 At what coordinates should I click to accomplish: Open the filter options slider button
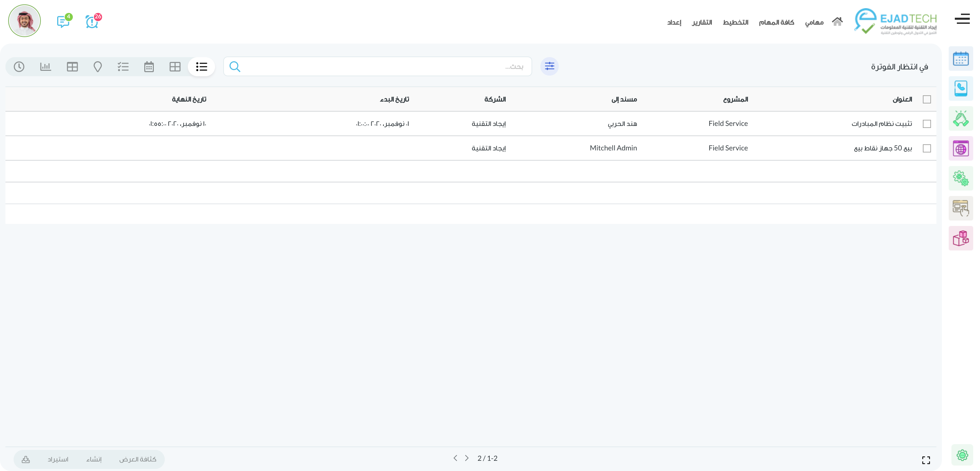549,67
